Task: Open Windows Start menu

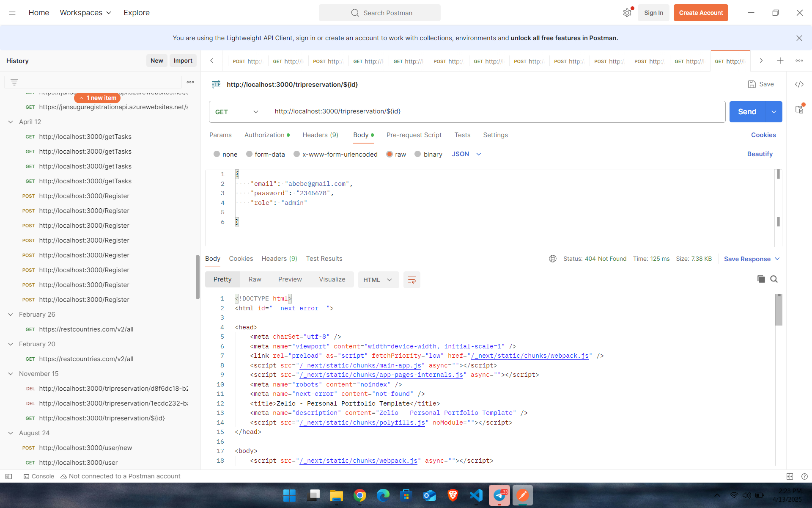Action: 290,495
